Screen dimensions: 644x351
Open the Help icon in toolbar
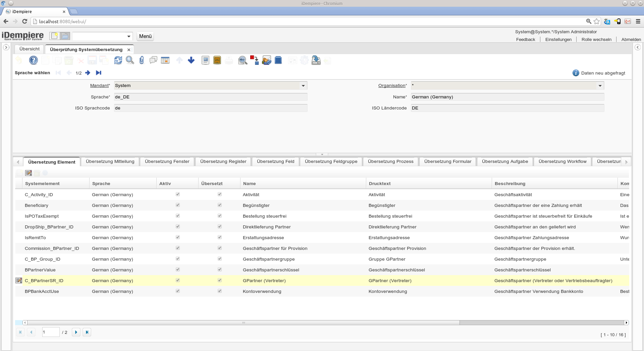(33, 60)
